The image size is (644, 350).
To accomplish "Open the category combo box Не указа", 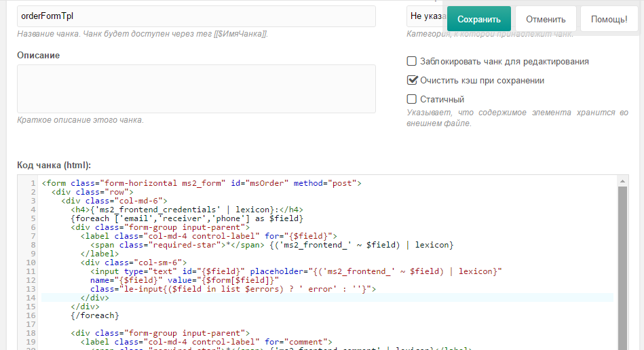I will pyautogui.click(x=426, y=16).
